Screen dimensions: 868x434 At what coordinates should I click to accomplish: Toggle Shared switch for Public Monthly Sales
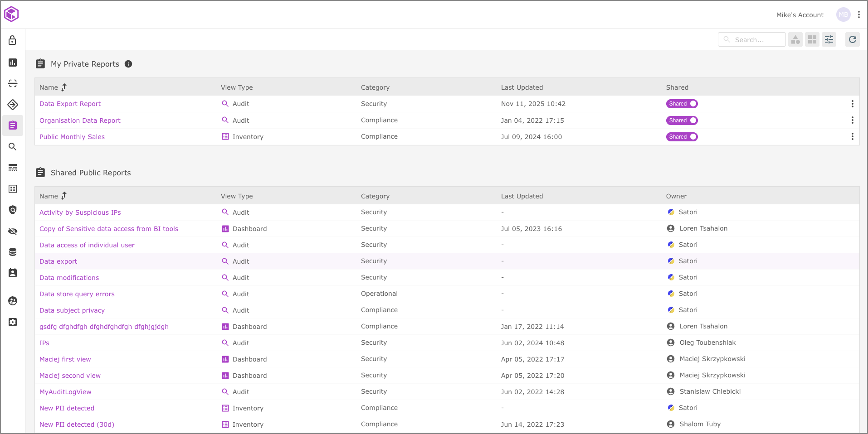coord(682,137)
